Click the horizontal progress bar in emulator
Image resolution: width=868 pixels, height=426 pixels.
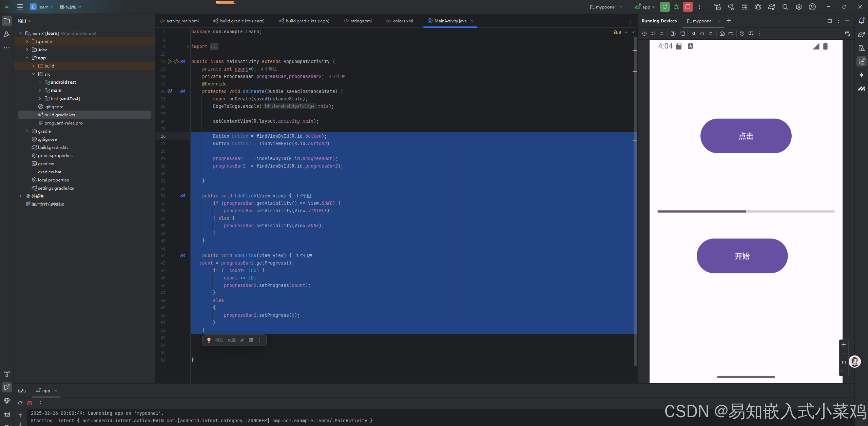pos(746,211)
